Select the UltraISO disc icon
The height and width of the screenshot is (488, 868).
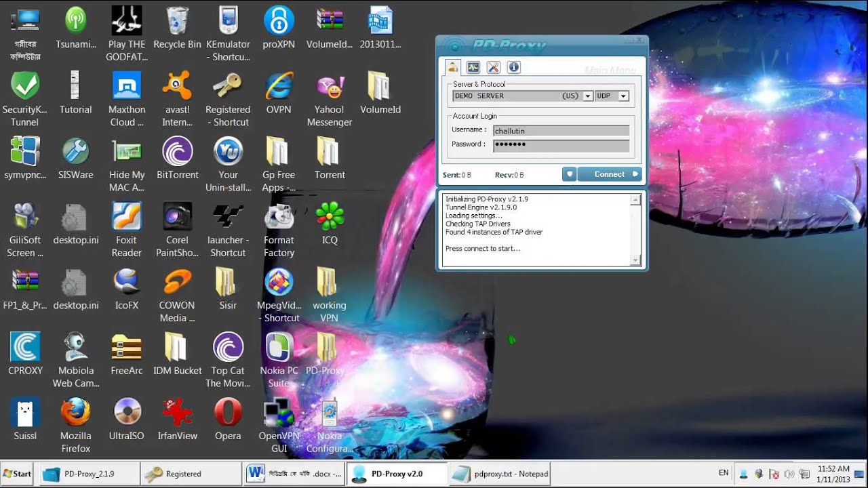click(x=127, y=419)
